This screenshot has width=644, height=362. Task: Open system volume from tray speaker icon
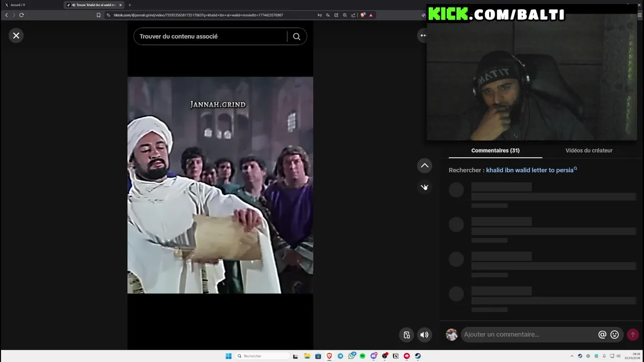coord(618,356)
